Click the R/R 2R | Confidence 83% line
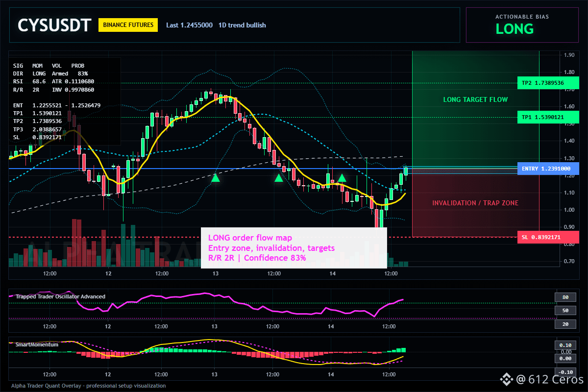Viewport: 588px width, 392px height. [x=257, y=258]
